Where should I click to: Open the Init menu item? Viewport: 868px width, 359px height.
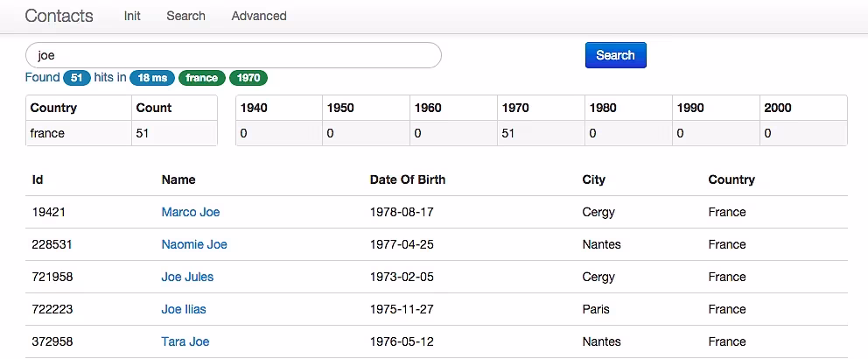[132, 16]
